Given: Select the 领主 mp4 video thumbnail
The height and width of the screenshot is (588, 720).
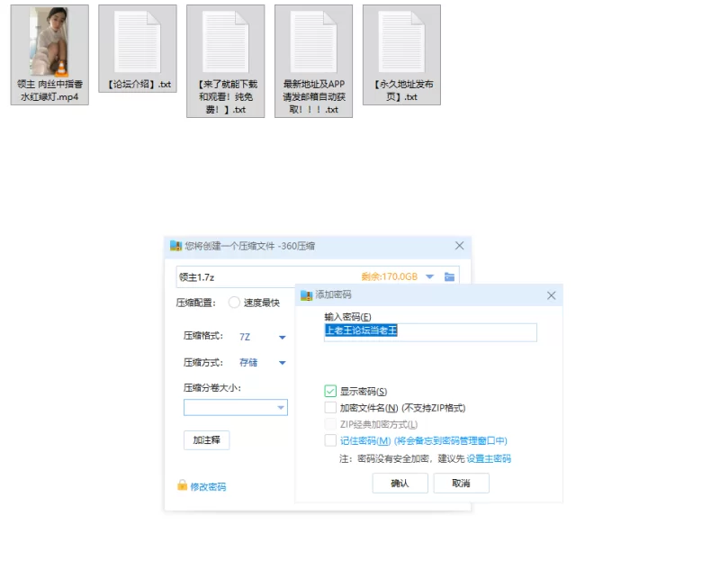Looking at the screenshot, I should pos(49,55).
